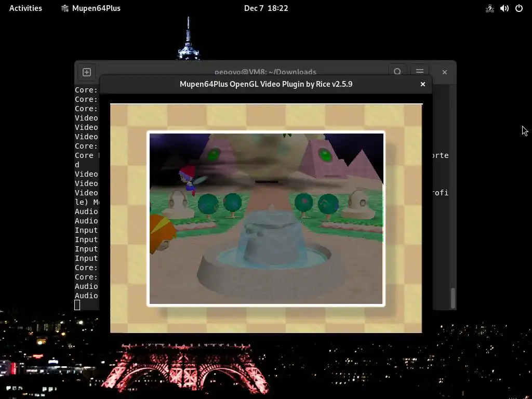This screenshot has height=399, width=532.
Task: Click the terminal title pepovo@VM8 ~/Downloads
Action: [265, 72]
